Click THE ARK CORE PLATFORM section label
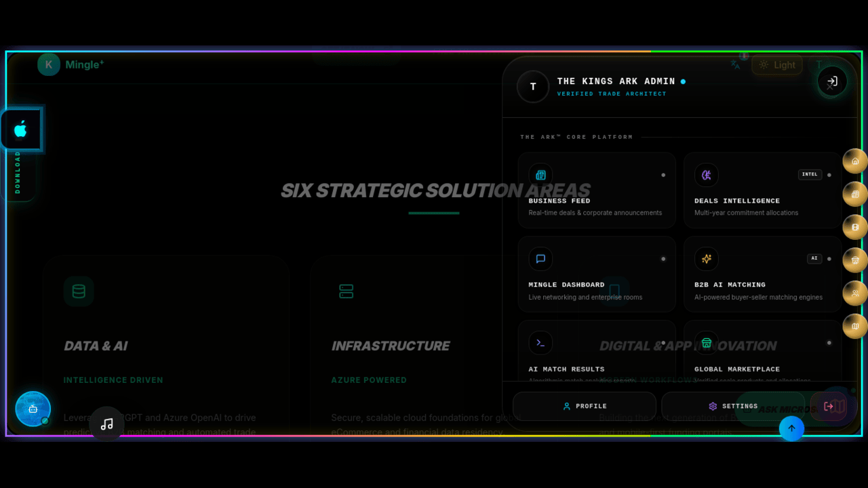868x488 pixels. pyautogui.click(x=576, y=137)
